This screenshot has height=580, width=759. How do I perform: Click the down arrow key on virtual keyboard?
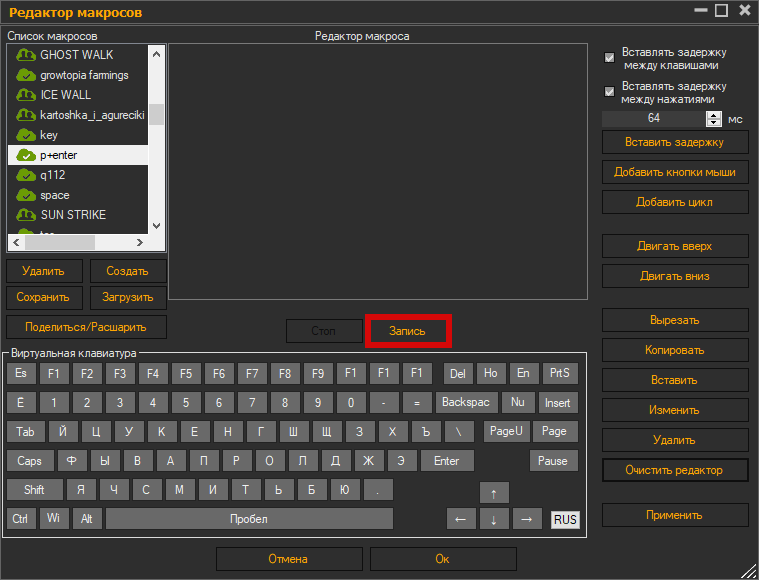pos(494,519)
